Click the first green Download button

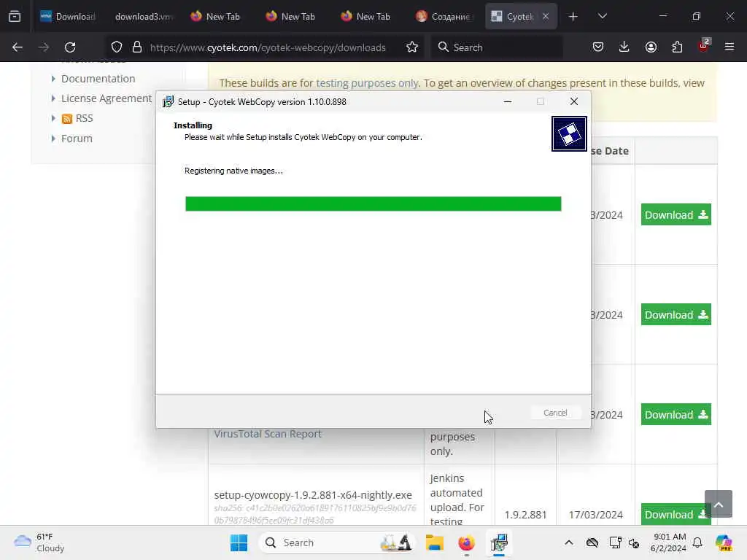(676, 215)
